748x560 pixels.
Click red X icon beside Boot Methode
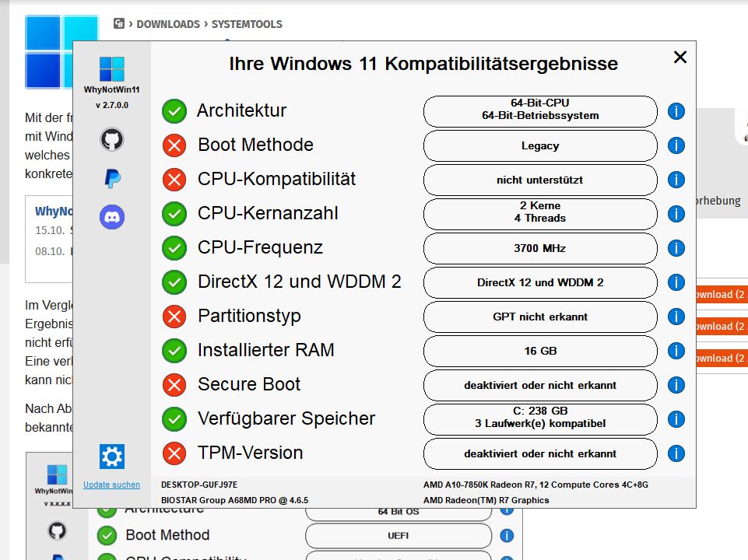[174, 145]
